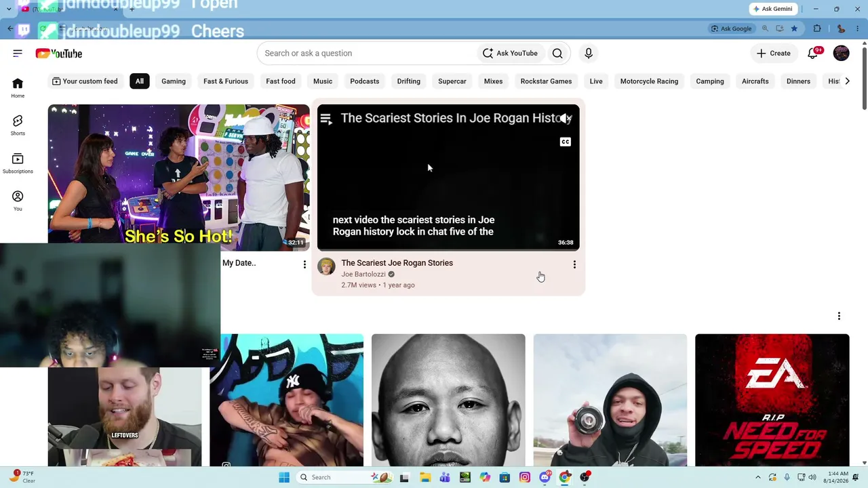
Task: Open the Windows Start menu
Action: (x=284, y=477)
